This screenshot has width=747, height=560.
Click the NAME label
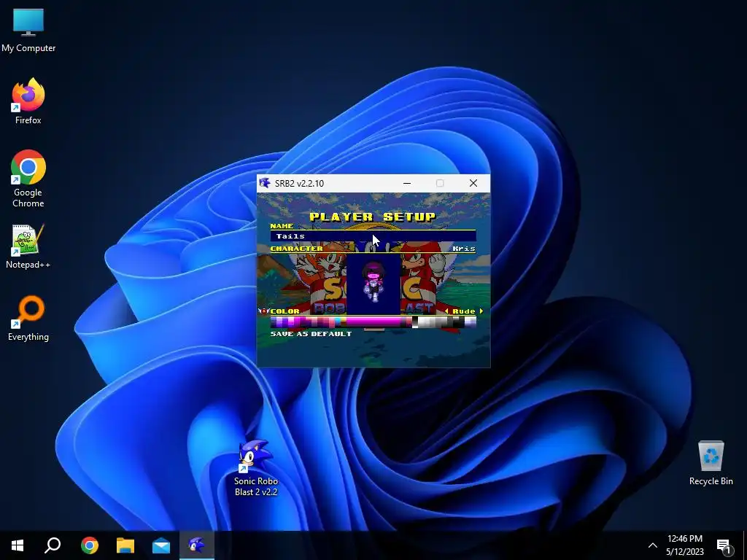(282, 226)
